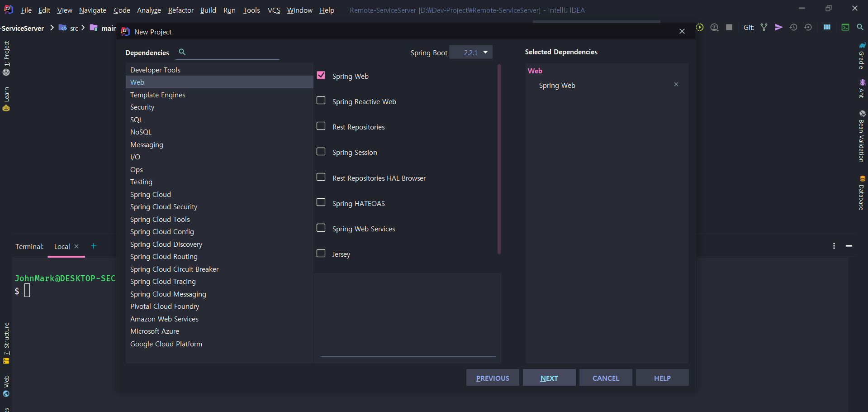The width and height of the screenshot is (868, 412).
Task: Open the 1: Project tool window
Action: pos(6,58)
